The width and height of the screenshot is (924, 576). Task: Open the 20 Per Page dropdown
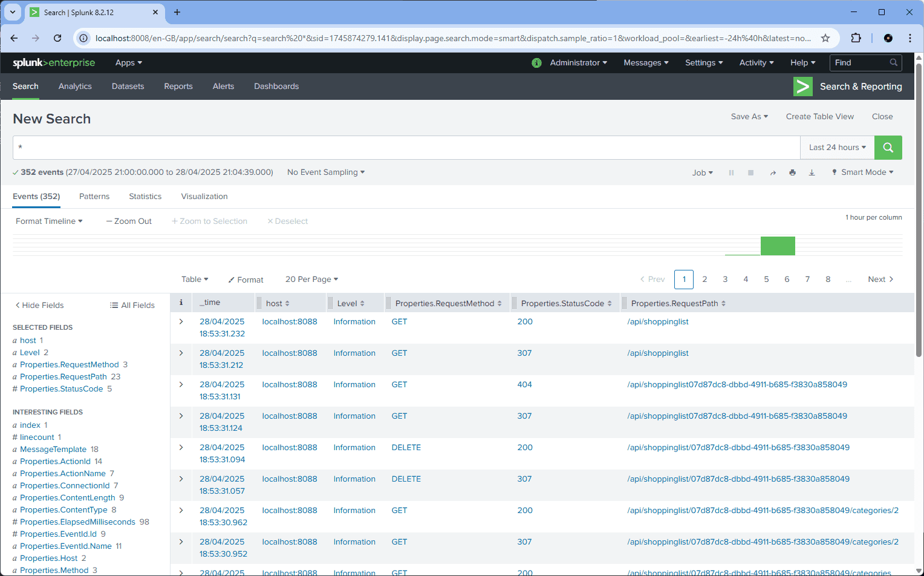pyautogui.click(x=311, y=280)
